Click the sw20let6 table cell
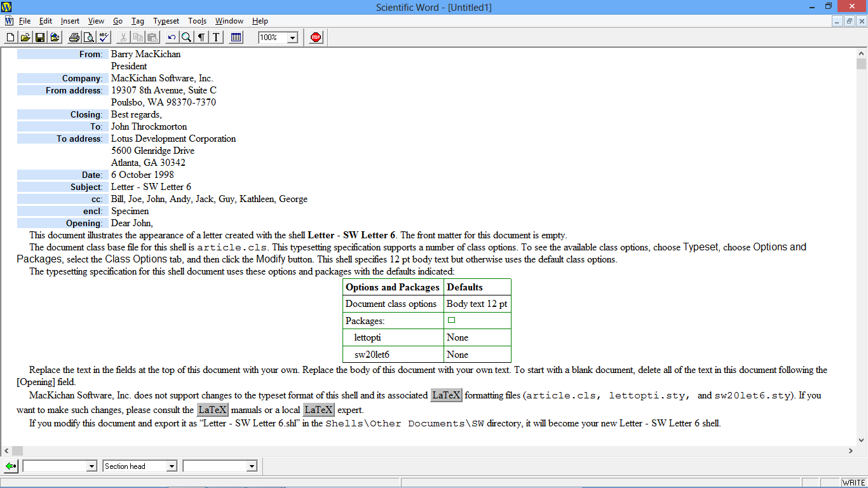The image size is (868, 488). [x=393, y=355]
